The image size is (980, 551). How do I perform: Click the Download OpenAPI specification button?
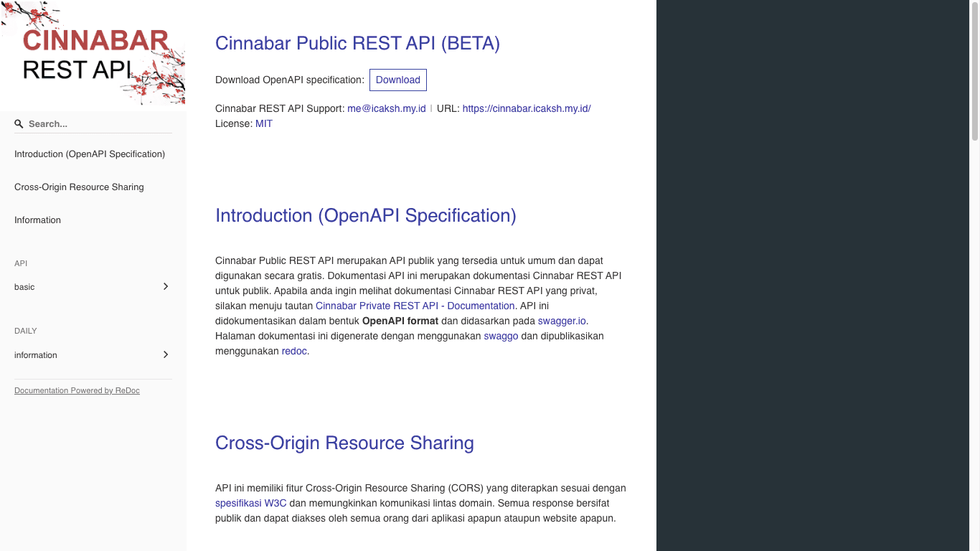coord(398,80)
